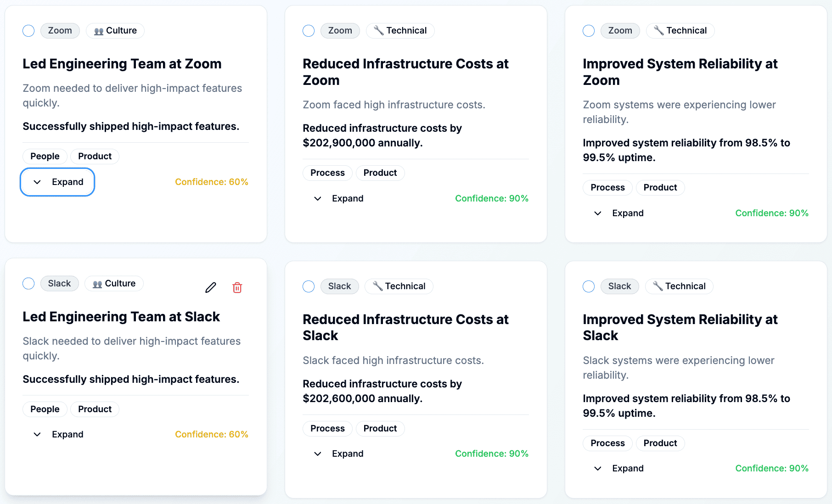Click Technical tag on Reduced Infrastructure Costs at Slack
The width and height of the screenshot is (832, 504).
[399, 286]
